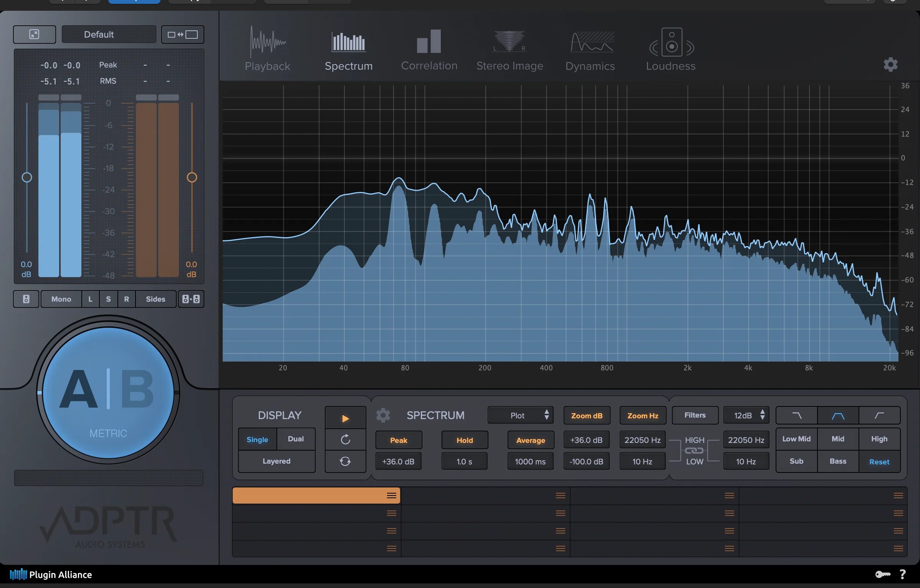This screenshot has width=920, height=588.
Task: Switch to the Loudness tab
Action: pos(670,50)
